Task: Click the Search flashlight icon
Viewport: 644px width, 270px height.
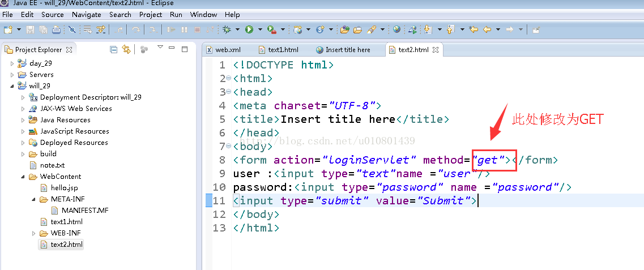Action: pos(372,29)
